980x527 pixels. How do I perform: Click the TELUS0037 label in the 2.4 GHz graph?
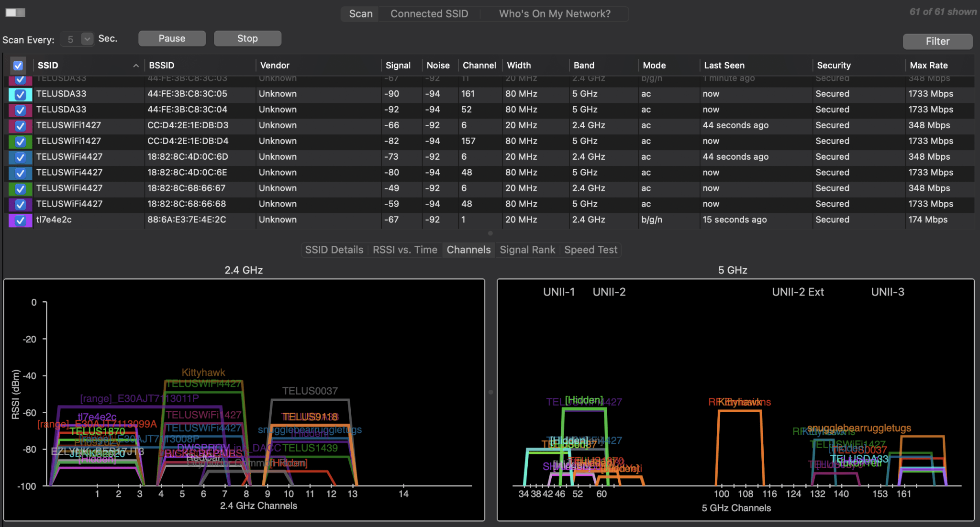tap(310, 391)
